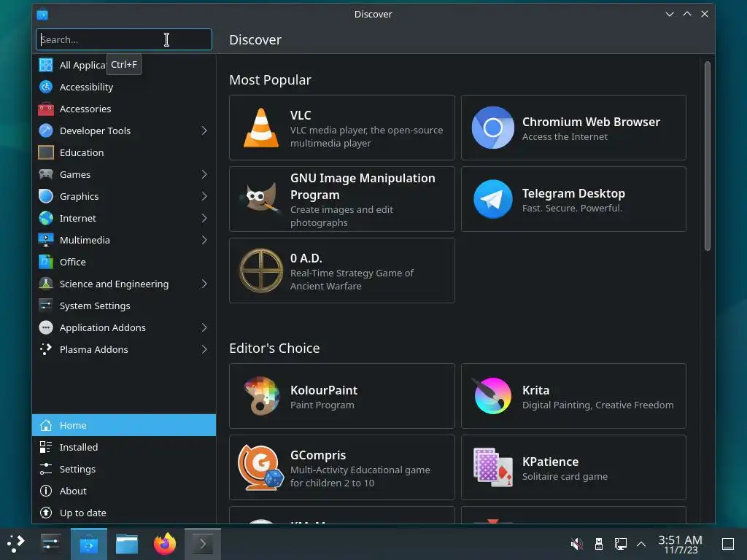Click the Developer Tools icon
This screenshot has height=560, width=747.
point(46,131)
